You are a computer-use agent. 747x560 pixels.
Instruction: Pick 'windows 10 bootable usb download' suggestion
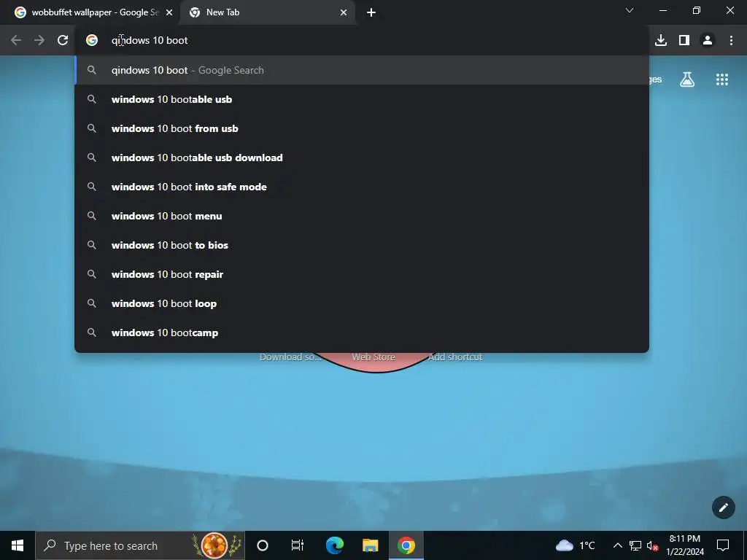point(362,157)
